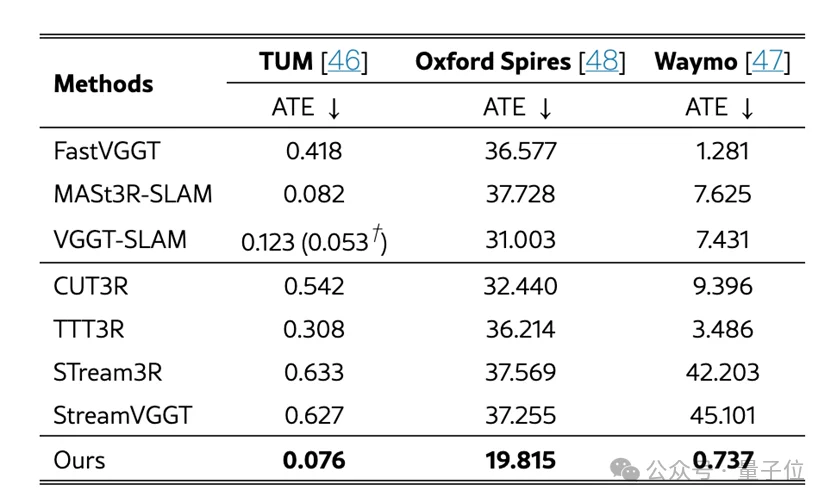Image resolution: width=831 pixels, height=503 pixels.
Task: Click the bold 19.815 Oxford Spires result
Action: tap(519, 461)
